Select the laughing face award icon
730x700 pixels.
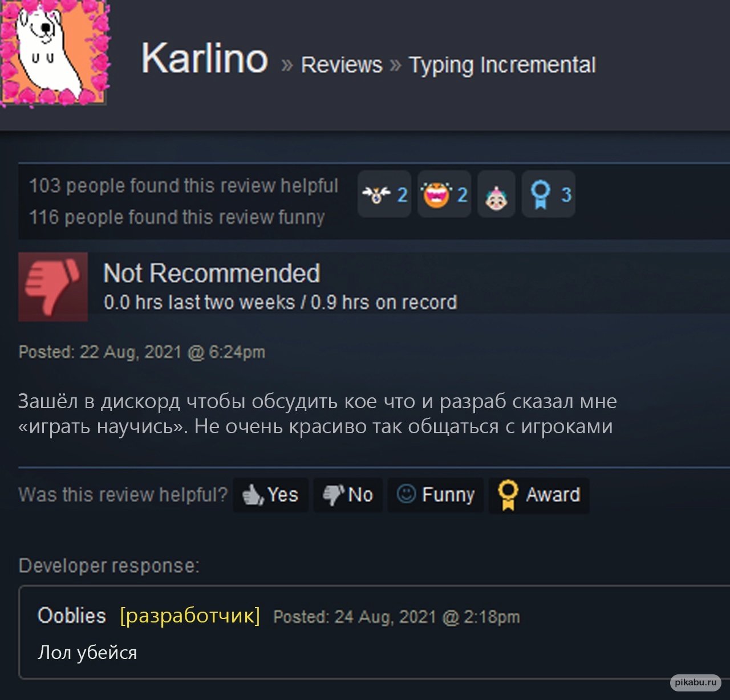[x=444, y=194]
